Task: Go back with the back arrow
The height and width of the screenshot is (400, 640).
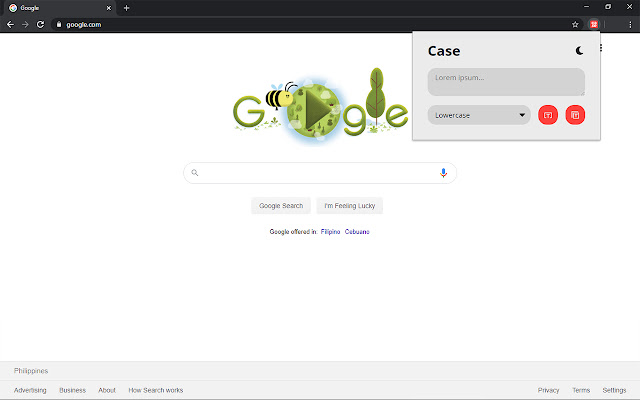Action: pos(11,24)
